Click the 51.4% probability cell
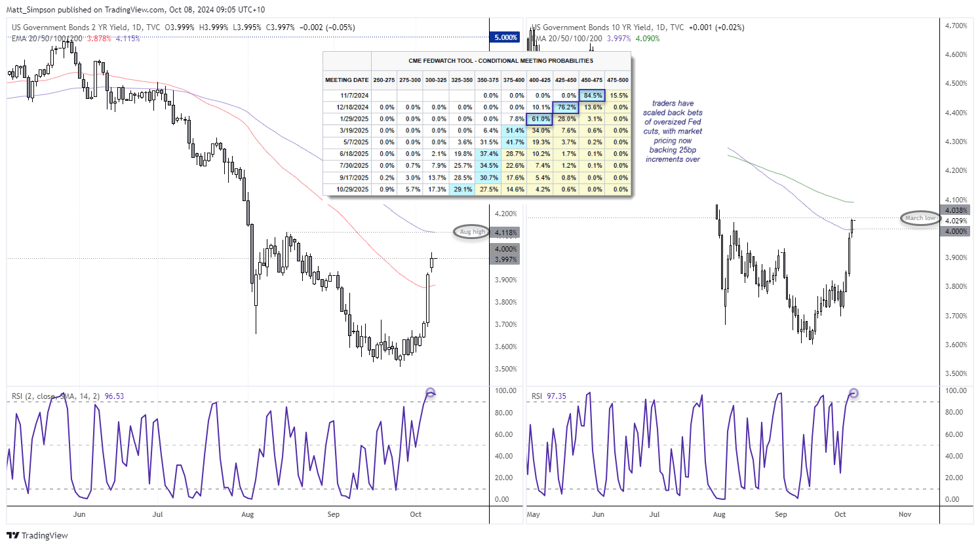 515,131
